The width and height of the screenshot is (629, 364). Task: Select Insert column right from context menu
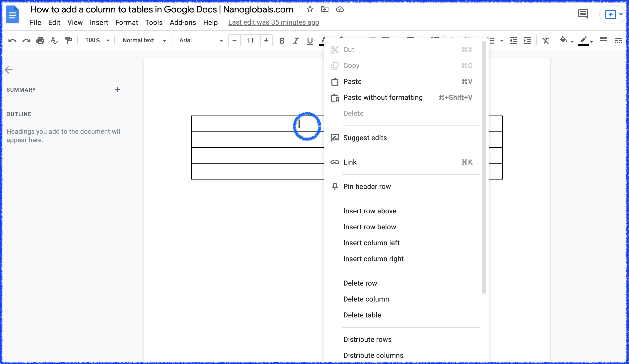click(373, 259)
